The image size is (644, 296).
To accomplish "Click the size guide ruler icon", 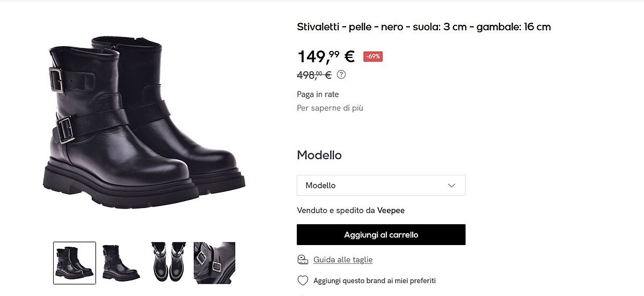I will (x=303, y=260).
